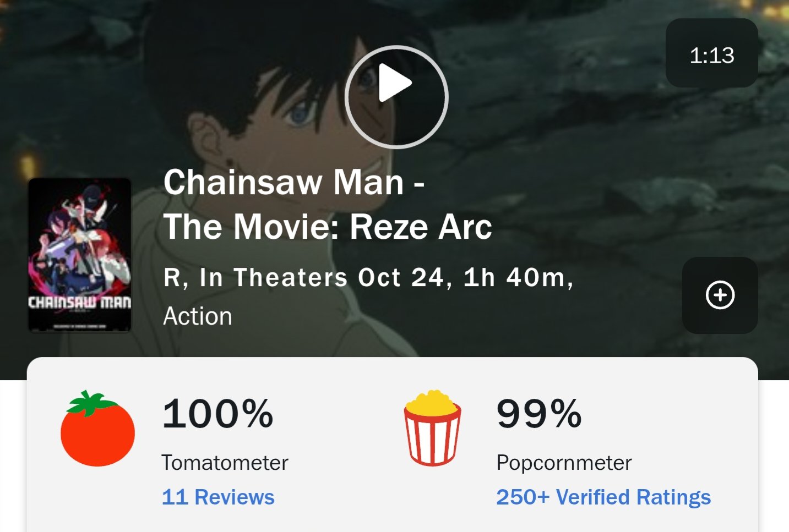Image resolution: width=789 pixels, height=532 pixels.
Task: Open the Chainsaw Man poster thumbnail
Action: tap(80, 255)
